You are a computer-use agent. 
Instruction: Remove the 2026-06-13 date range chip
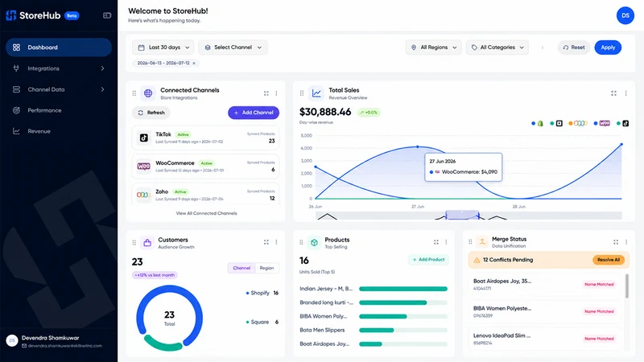[x=194, y=64]
